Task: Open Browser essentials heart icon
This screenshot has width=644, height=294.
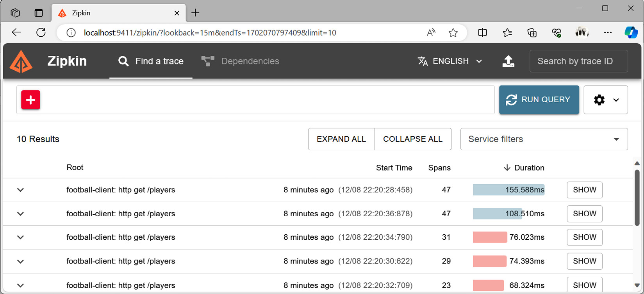Action: pyautogui.click(x=557, y=33)
